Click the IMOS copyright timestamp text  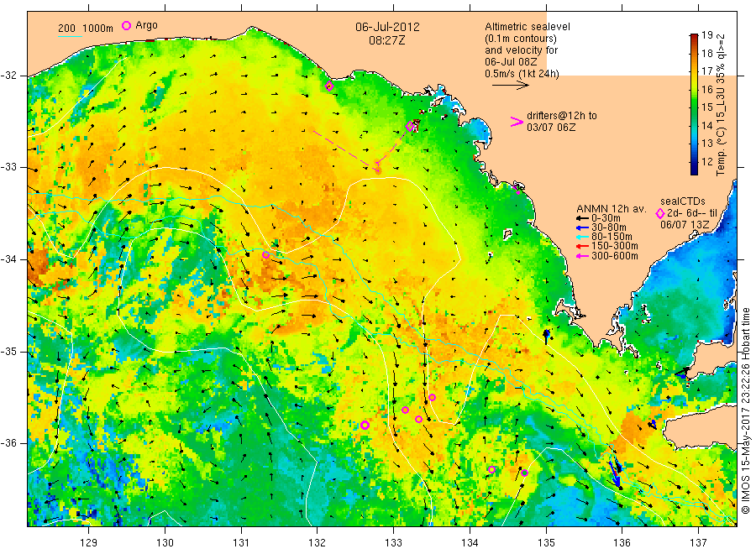(745, 410)
